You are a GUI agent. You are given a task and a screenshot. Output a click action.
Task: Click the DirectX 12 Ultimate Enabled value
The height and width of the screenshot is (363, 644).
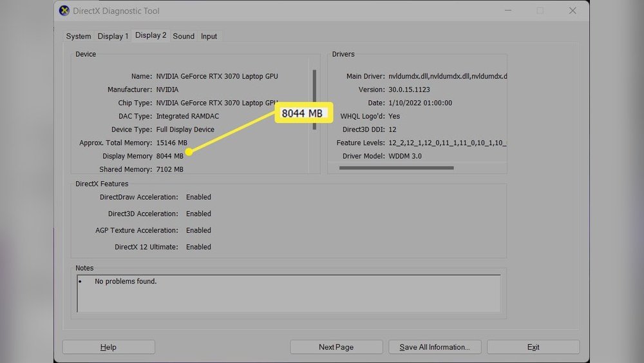(198, 247)
